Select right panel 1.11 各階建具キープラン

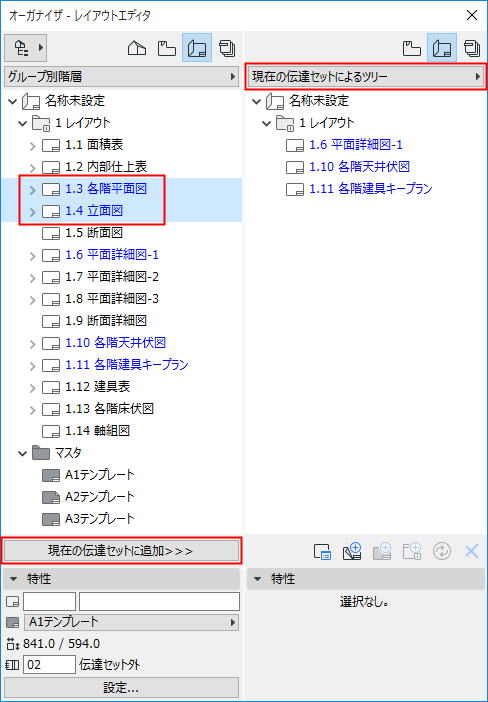click(x=371, y=188)
